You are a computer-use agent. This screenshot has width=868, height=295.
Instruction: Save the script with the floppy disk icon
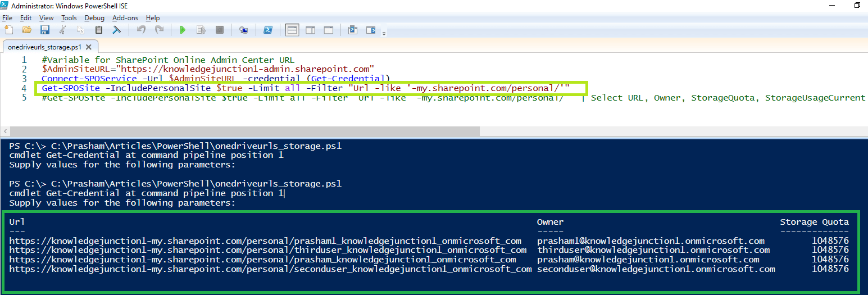click(x=44, y=30)
